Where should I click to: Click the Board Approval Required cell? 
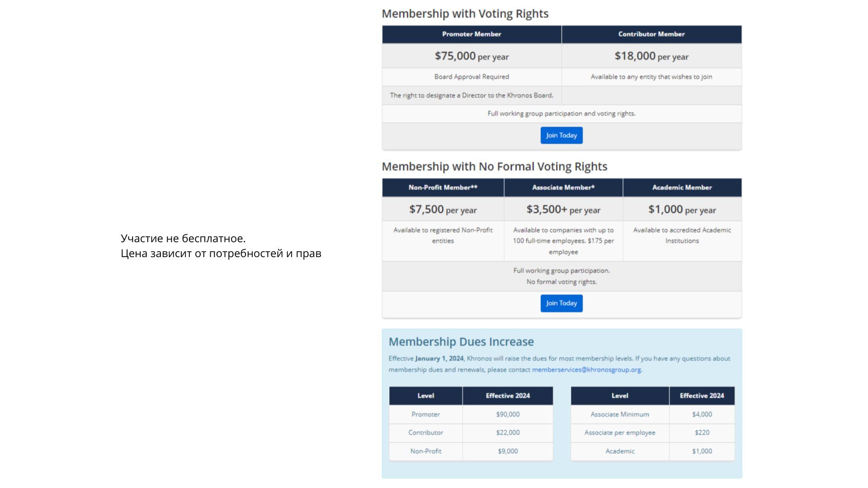[x=472, y=77]
